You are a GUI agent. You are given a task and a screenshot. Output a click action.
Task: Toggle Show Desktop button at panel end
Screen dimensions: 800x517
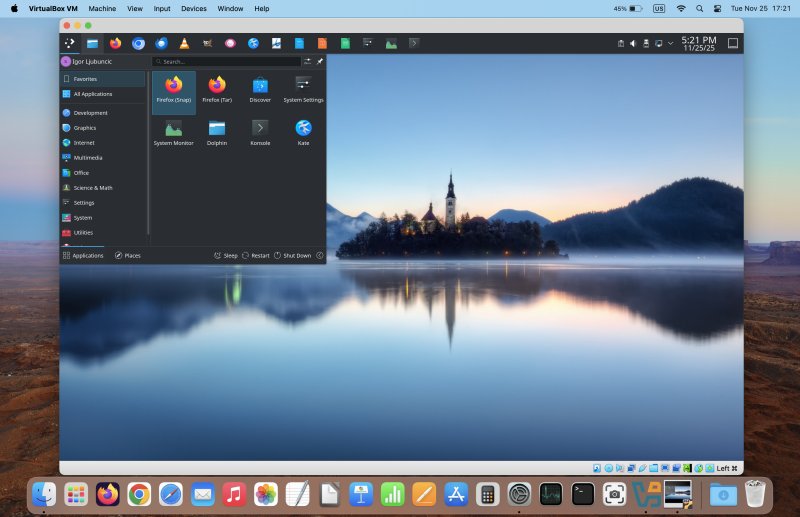tap(733, 43)
